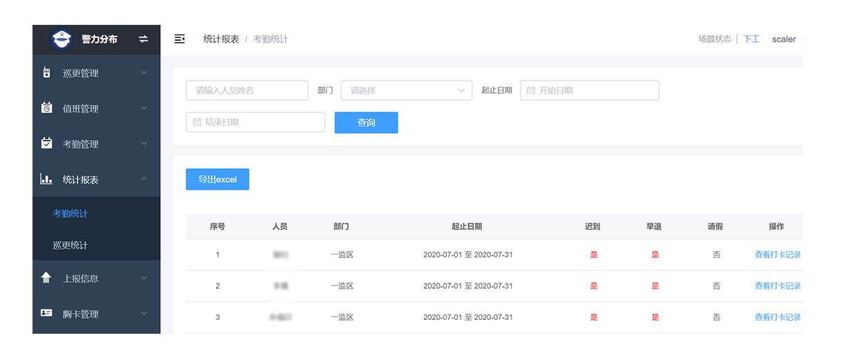This screenshot has width=868, height=360.
Task: Click the 巡更管理 walkie-talkie icon
Action: click(46, 73)
